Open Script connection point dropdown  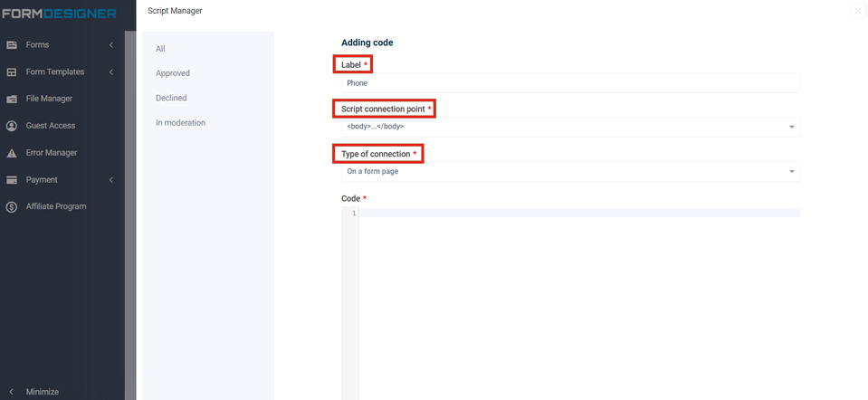click(x=571, y=127)
